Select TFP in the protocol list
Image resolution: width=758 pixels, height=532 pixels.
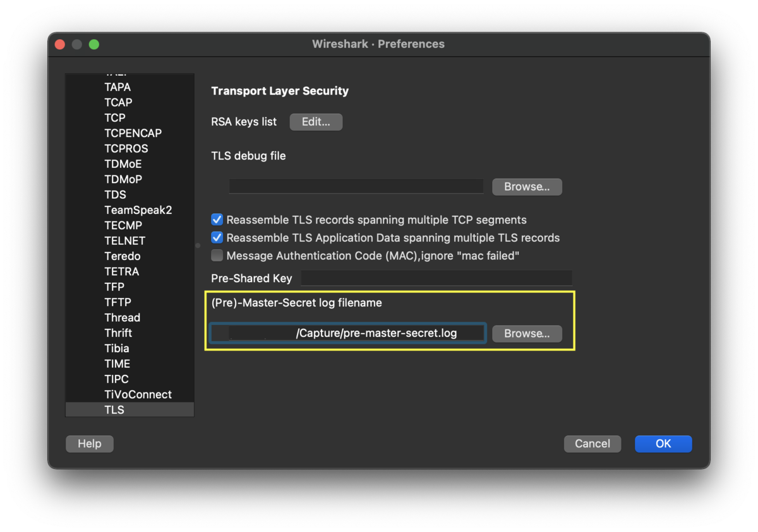(129, 287)
